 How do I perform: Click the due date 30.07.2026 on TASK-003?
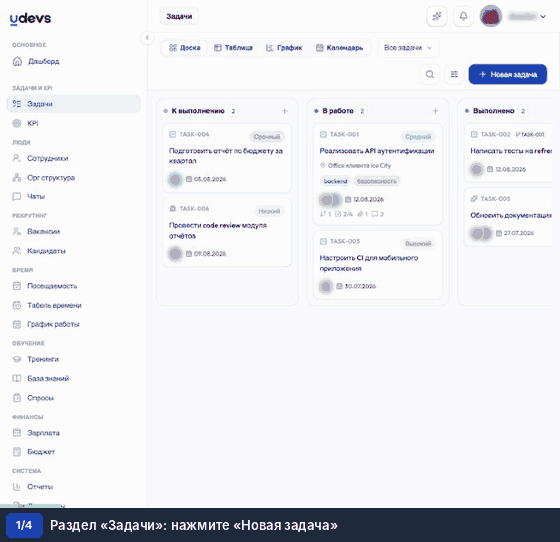pyautogui.click(x=356, y=286)
